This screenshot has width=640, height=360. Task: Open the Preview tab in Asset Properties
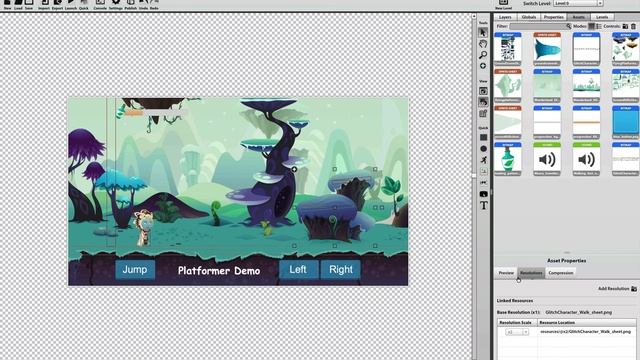click(x=506, y=273)
